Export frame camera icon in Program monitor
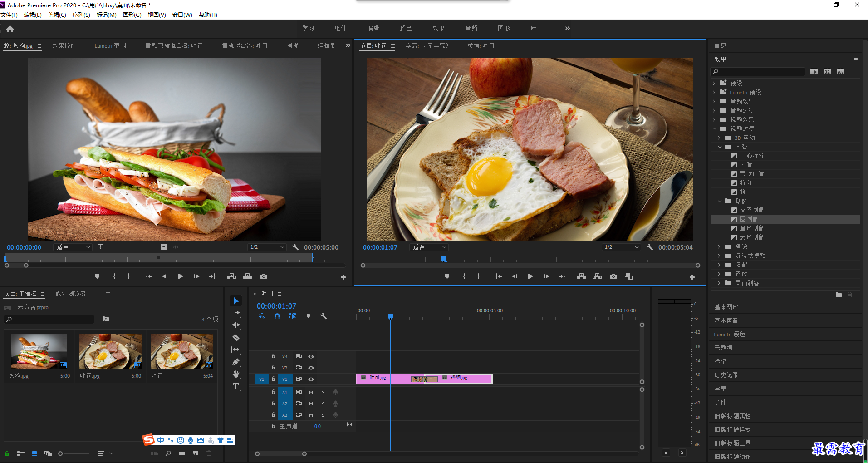 click(613, 276)
